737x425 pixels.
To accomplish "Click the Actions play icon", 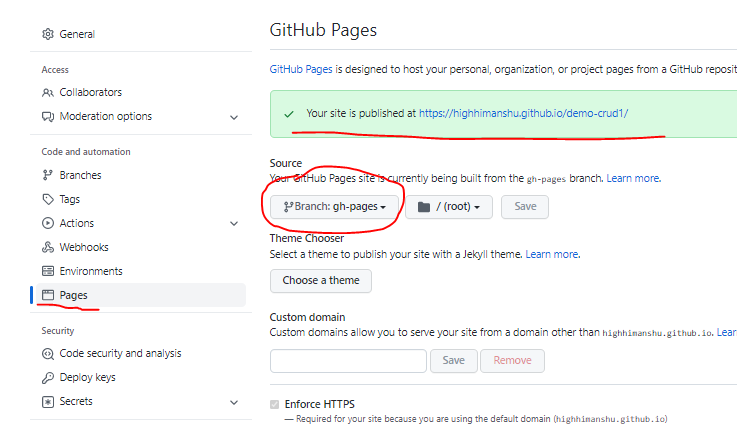I will pos(47,223).
